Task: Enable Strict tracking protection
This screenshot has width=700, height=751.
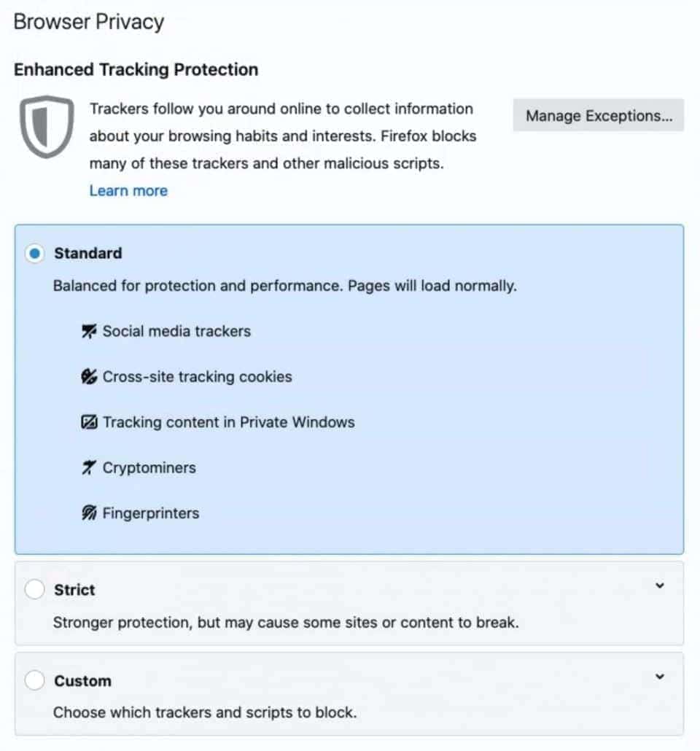Action: click(x=34, y=589)
